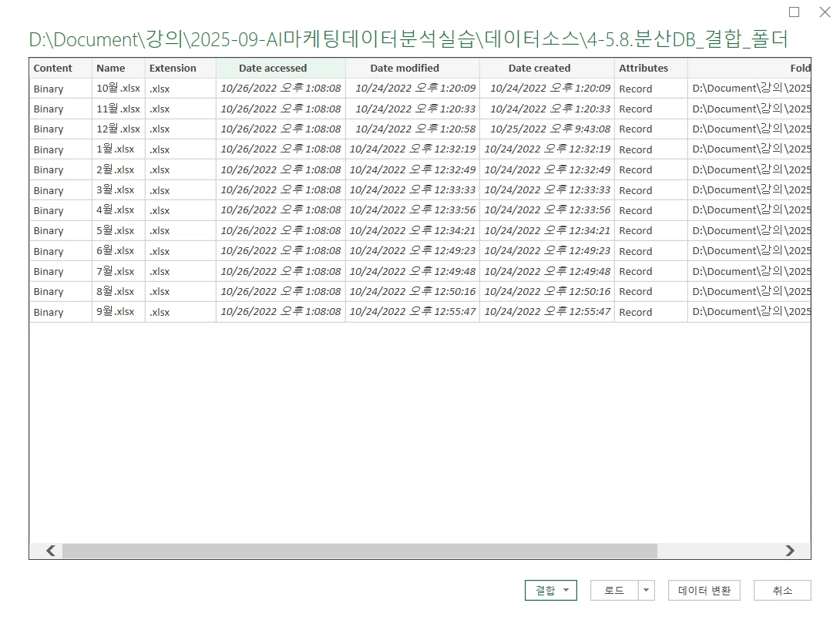Expand the 로드 dropdown arrow
The image size is (840, 630).
click(x=646, y=591)
